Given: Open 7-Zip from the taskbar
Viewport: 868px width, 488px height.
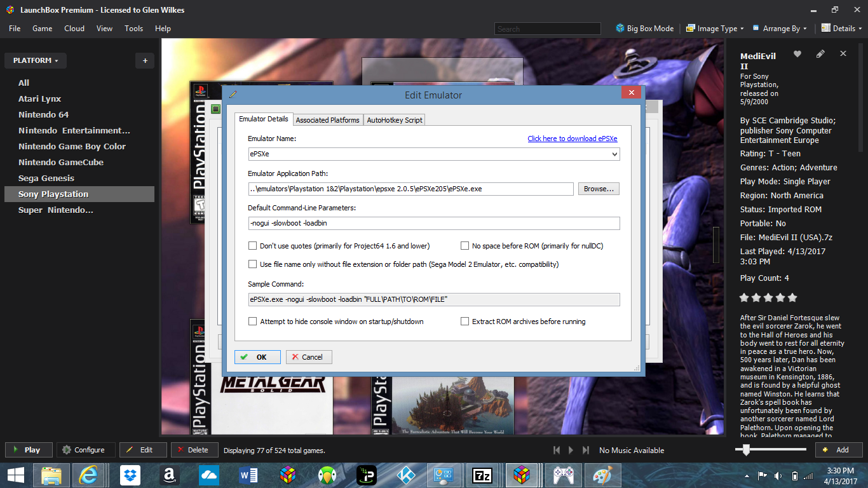Looking at the screenshot, I should tap(482, 475).
